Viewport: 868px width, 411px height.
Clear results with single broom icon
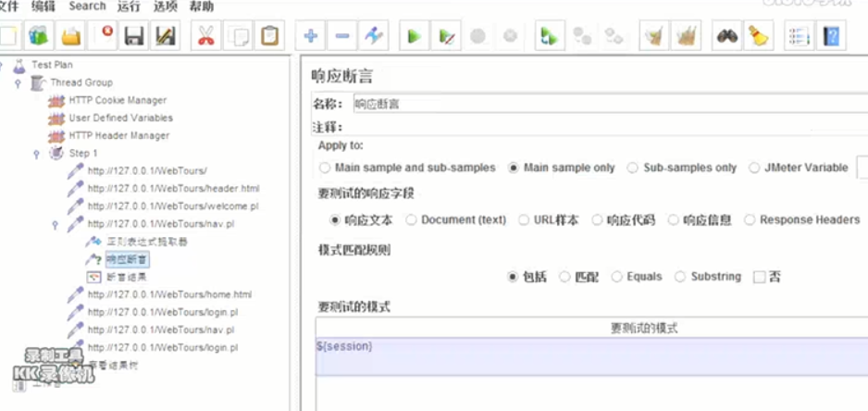pos(653,36)
